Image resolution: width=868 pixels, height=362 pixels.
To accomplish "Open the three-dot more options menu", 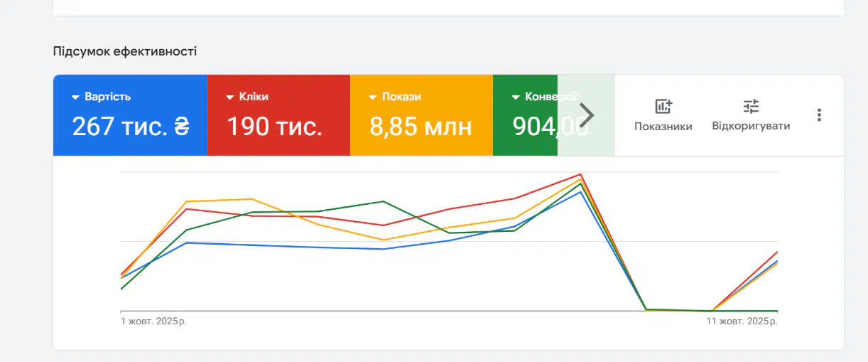I will click(x=819, y=115).
